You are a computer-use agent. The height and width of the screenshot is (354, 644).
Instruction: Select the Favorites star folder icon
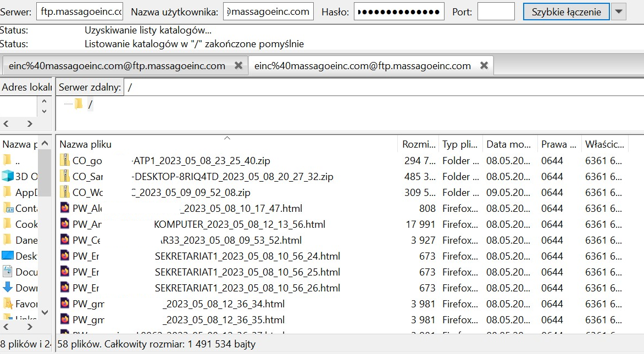[x=7, y=304]
